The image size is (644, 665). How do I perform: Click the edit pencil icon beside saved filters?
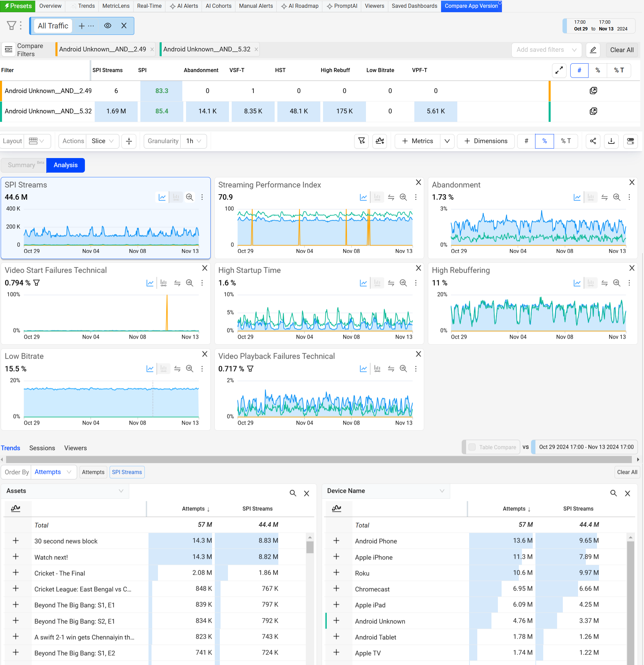coord(593,50)
